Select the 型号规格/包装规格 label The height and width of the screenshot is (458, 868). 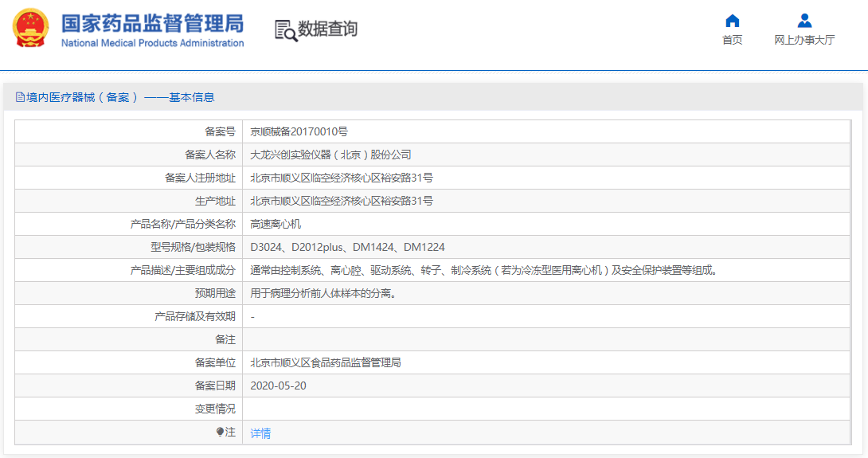pos(194,248)
